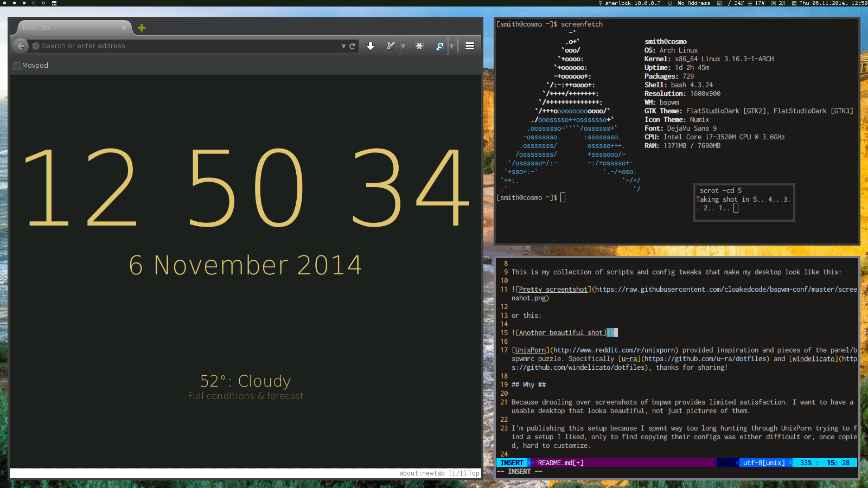Open the browser hamburger menu

(x=470, y=46)
